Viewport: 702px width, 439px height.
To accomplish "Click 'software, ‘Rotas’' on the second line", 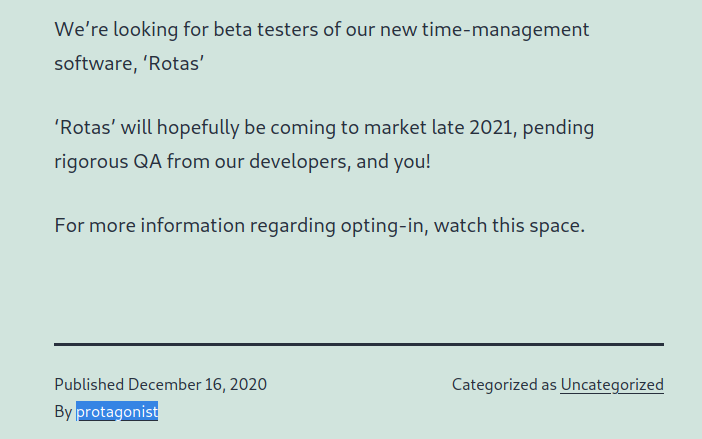I will point(129,64).
